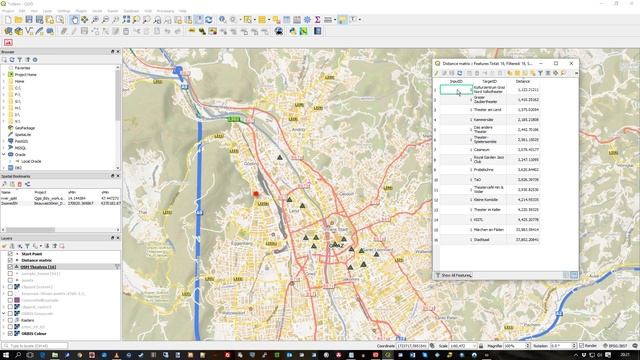Image resolution: width=640 pixels, height=360 pixels.
Task: Toggle visibility of OSM Theatres layer
Action: [x=10, y=267]
